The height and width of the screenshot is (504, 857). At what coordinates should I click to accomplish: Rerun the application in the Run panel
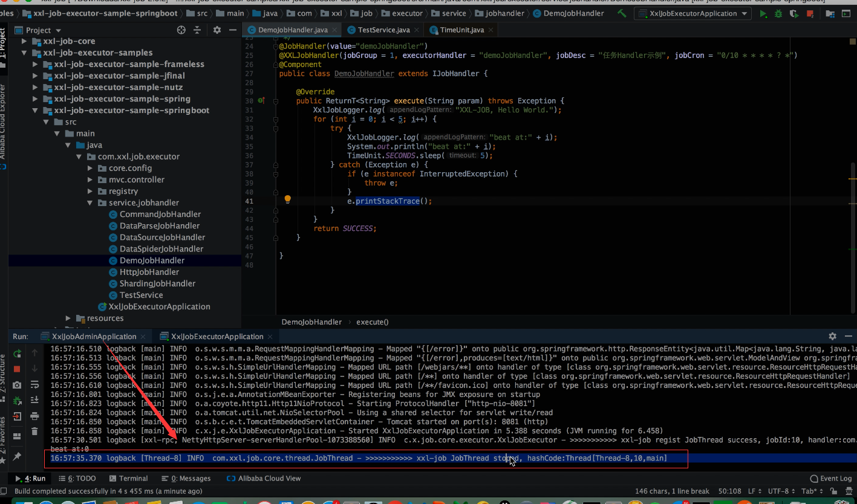click(x=17, y=353)
